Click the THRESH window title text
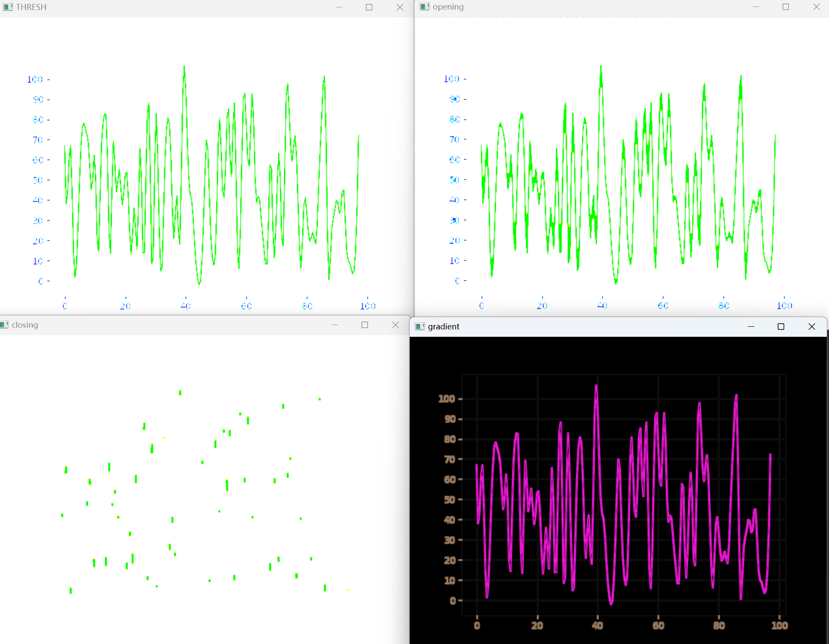829x644 pixels. tap(31, 7)
